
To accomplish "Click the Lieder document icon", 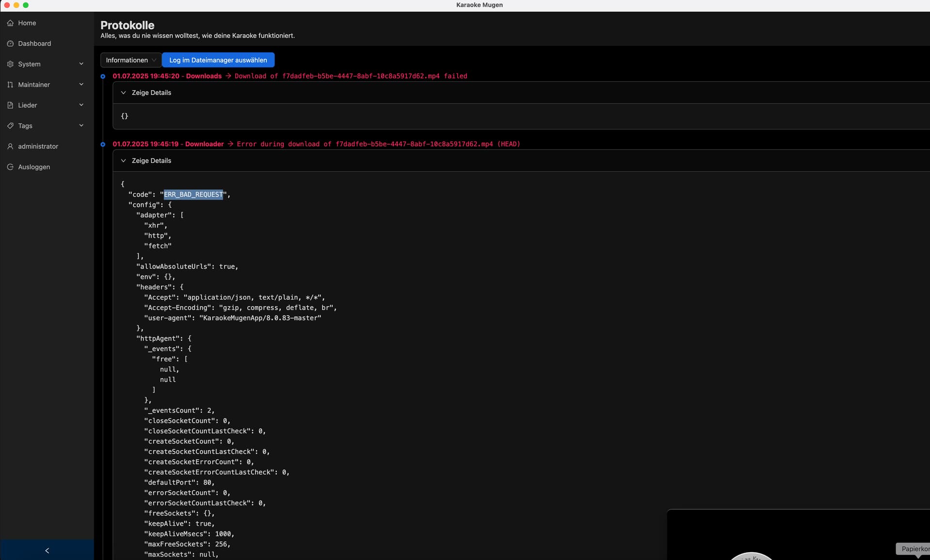I will pos(10,105).
